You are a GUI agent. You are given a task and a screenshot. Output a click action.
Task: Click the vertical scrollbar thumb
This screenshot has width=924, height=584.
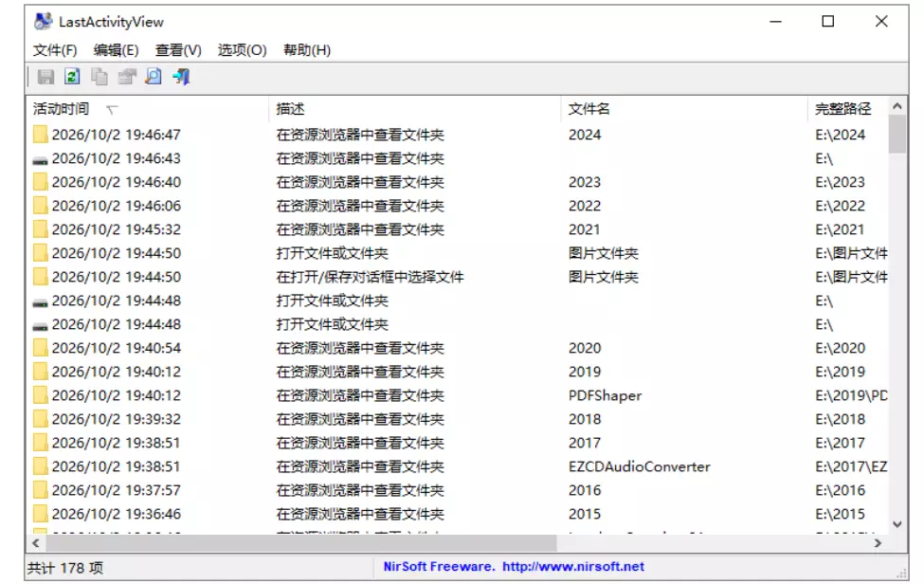(x=897, y=135)
